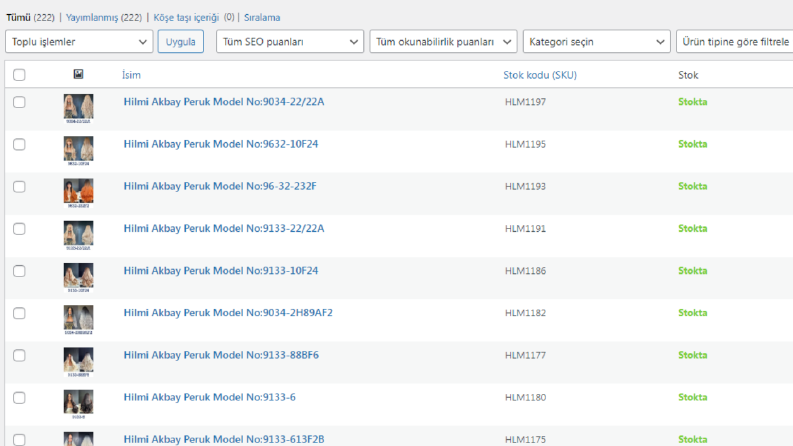Click Stokta status for HLM1191 row
Image resolution: width=793 pixels, height=446 pixels.
point(692,229)
